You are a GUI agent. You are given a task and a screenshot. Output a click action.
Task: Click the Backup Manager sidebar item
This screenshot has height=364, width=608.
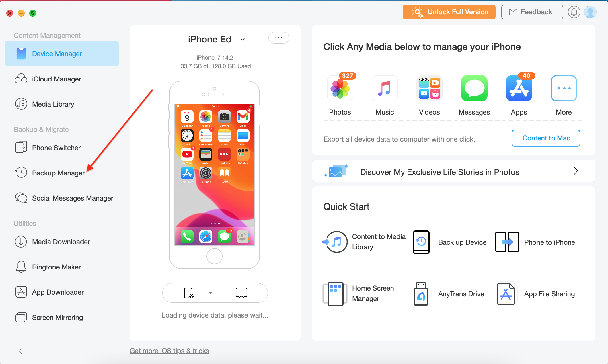58,173
